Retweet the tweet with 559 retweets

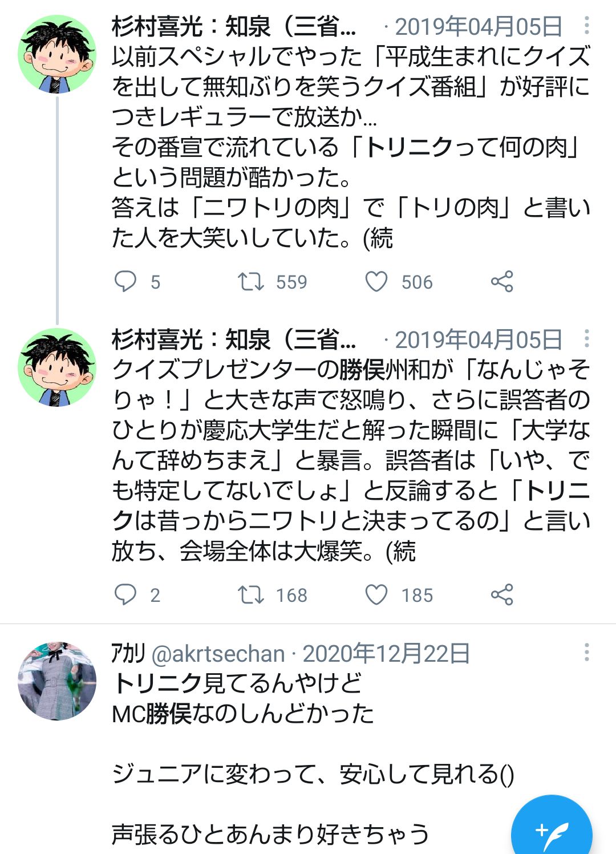click(250, 282)
